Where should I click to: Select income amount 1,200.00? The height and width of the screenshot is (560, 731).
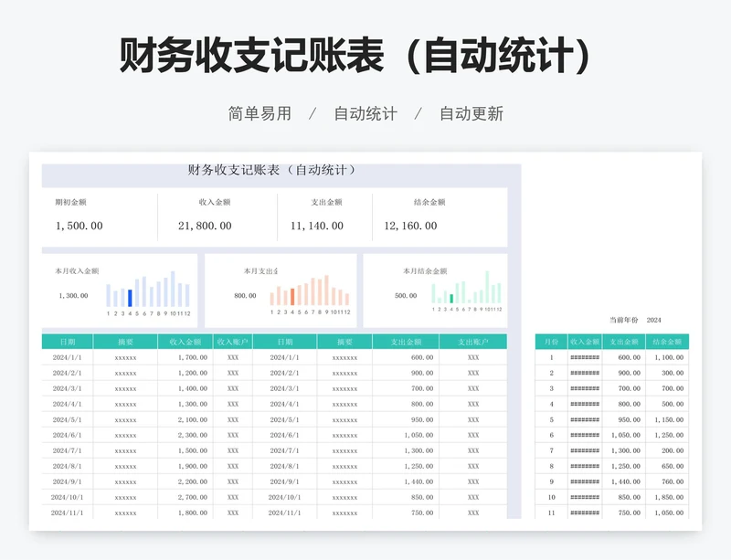(x=193, y=373)
